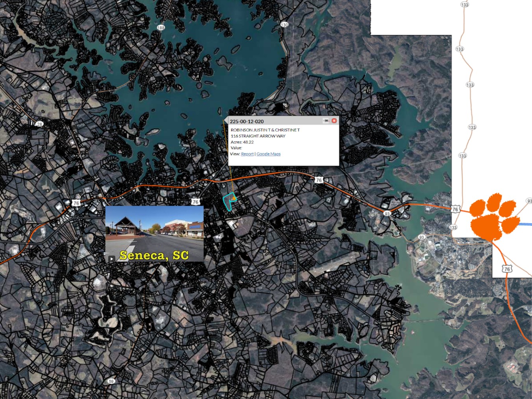532x399 pixels.
Task: Click the route 188 highway shield
Action: [x=161, y=28]
